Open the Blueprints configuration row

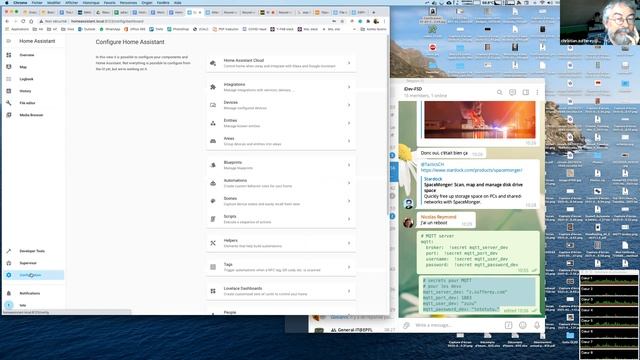pyautogui.click(x=281, y=165)
